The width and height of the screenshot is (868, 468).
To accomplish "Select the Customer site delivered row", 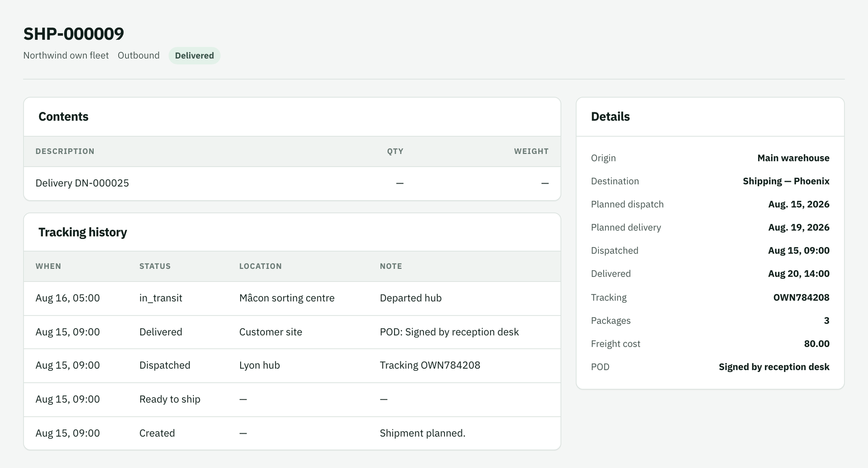I will pyautogui.click(x=292, y=332).
